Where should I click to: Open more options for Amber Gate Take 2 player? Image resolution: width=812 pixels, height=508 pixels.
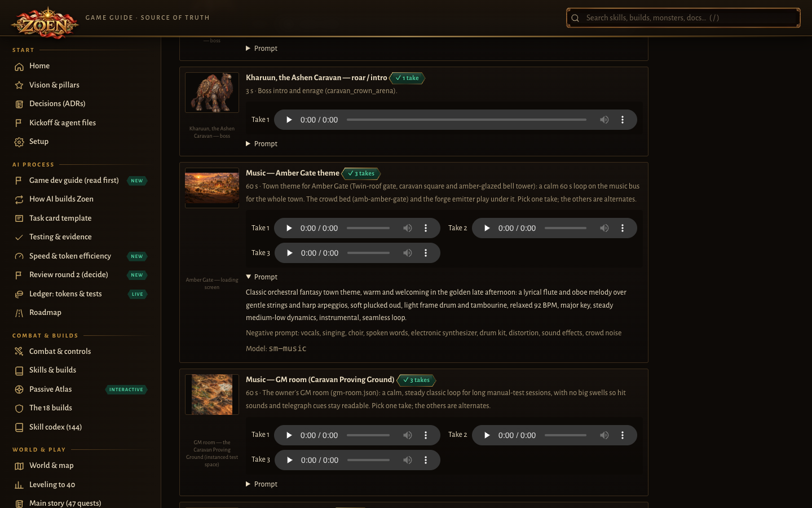pos(623,228)
